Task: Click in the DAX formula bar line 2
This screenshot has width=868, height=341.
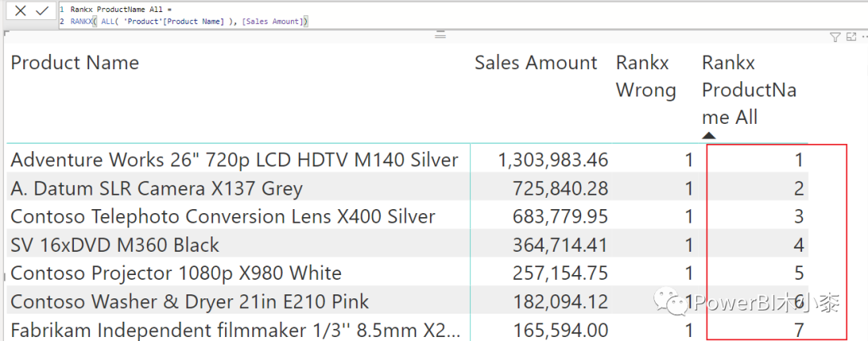Action: click(185, 22)
